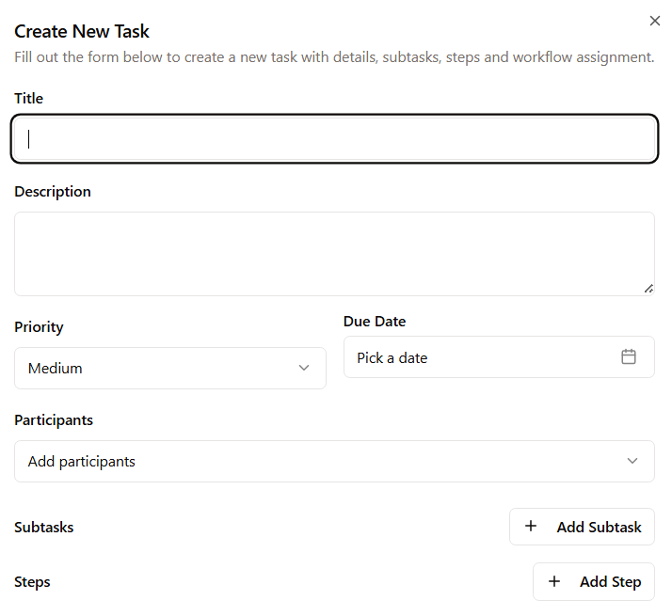Click the Priority field chevron arrow
Screen dimensions: 672x616
point(304,368)
